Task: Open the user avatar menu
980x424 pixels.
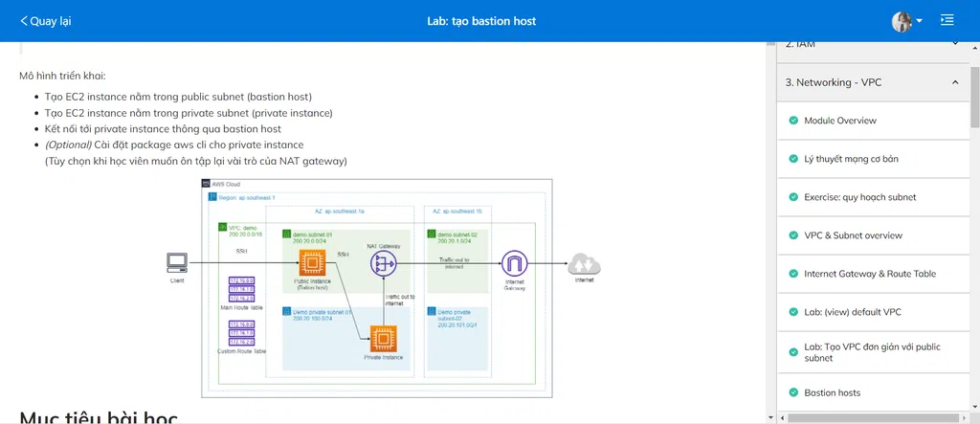Action: coord(902,21)
